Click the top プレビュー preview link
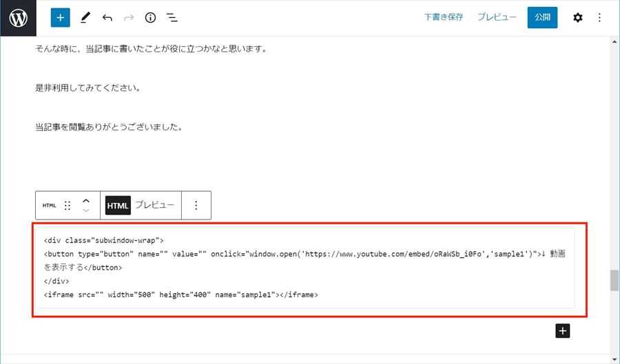The image size is (620, 364). coord(497,17)
